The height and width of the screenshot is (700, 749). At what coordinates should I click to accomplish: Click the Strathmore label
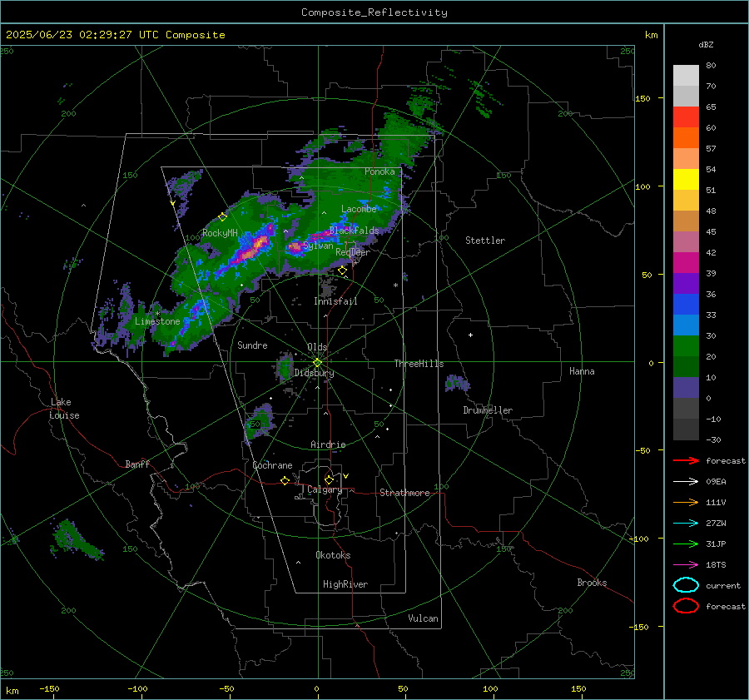[404, 493]
